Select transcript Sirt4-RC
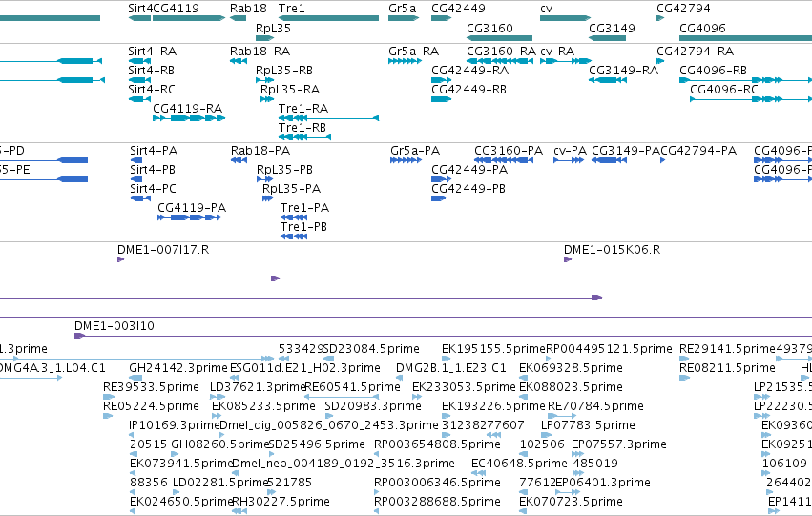This screenshot has height=516, width=812. (139, 99)
